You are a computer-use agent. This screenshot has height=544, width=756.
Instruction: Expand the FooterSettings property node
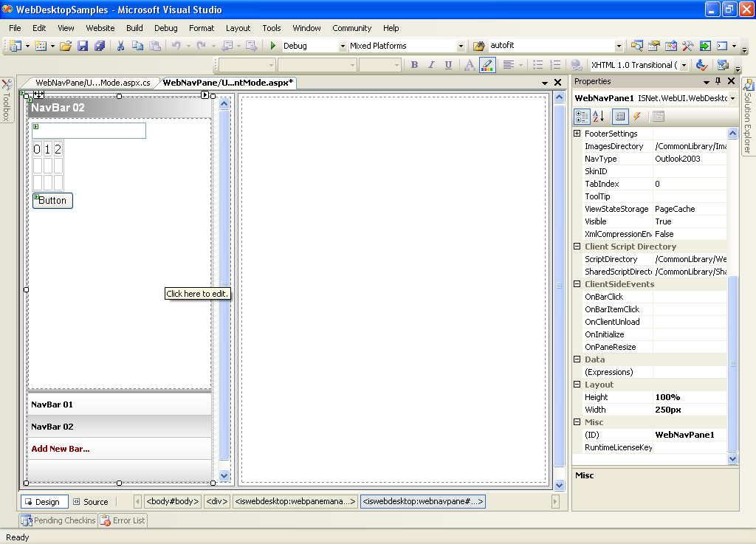(577, 134)
